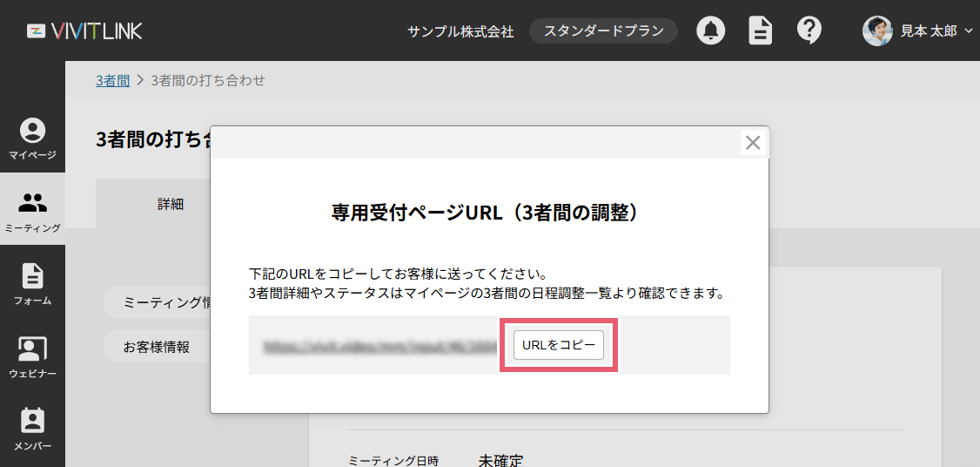
Task: Open フォーム from the sidebar
Action: tap(32, 285)
